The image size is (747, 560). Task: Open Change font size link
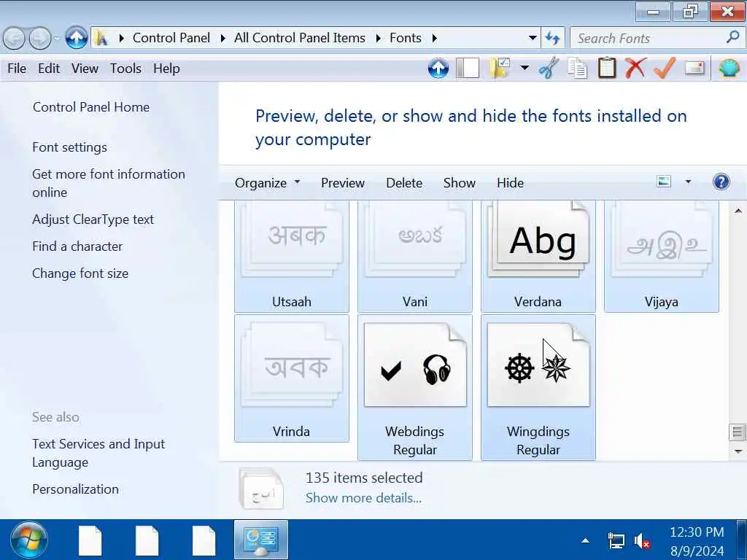pyautogui.click(x=80, y=273)
